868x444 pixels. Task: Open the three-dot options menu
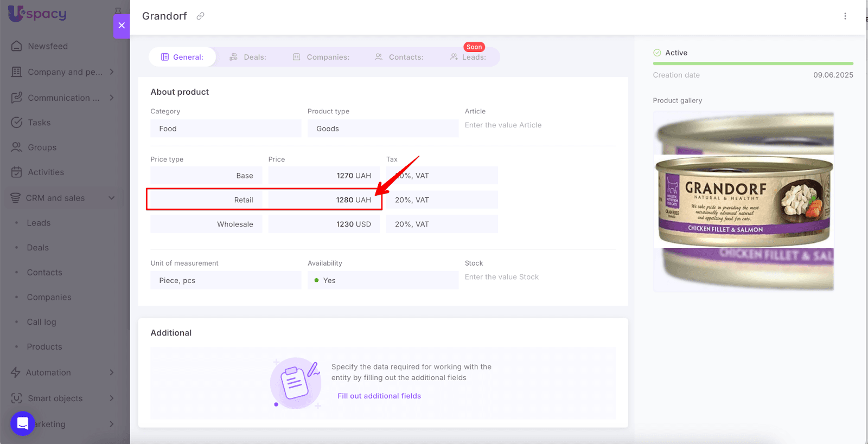[x=845, y=16]
